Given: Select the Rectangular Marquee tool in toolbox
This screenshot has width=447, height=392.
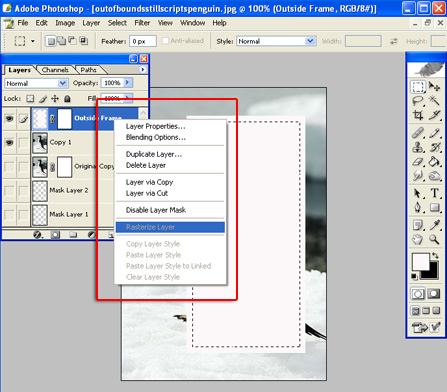Looking at the screenshot, I should [418, 87].
